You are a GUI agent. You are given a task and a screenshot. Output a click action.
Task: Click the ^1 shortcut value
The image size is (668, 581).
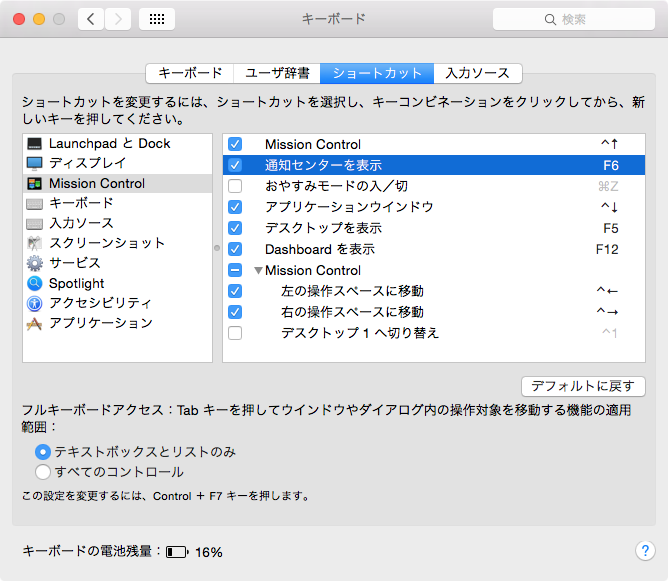pyautogui.click(x=610, y=333)
